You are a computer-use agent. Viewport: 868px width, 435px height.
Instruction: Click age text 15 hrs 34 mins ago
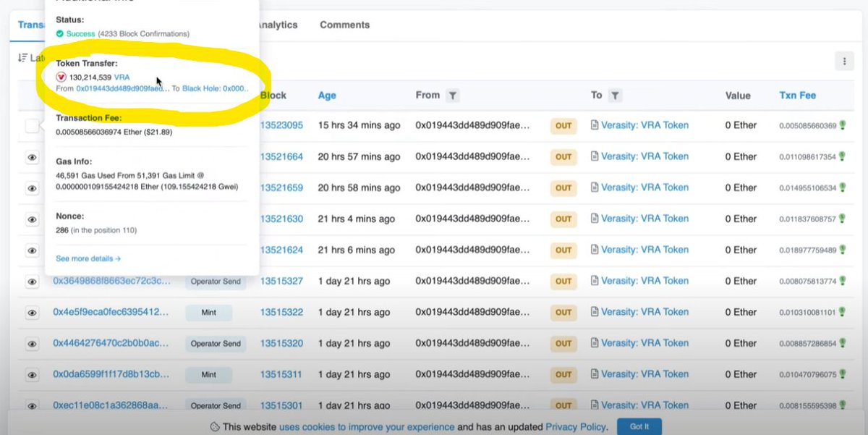359,125
